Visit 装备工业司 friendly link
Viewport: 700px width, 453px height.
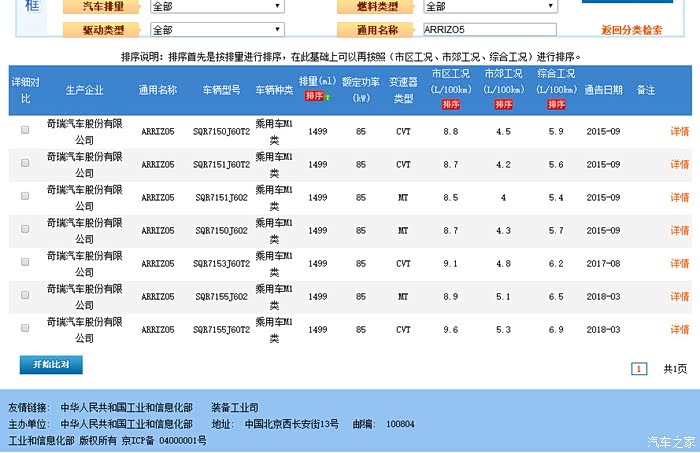[x=234, y=408]
